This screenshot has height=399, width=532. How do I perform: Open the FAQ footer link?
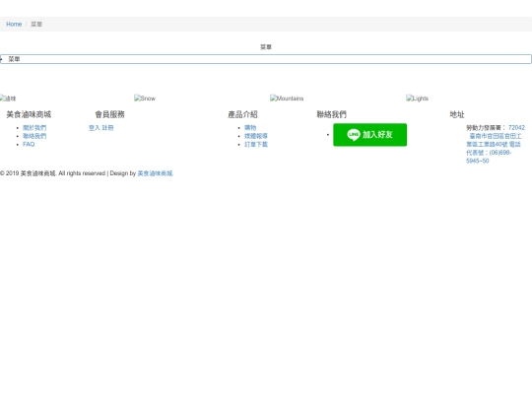coord(29,144)
